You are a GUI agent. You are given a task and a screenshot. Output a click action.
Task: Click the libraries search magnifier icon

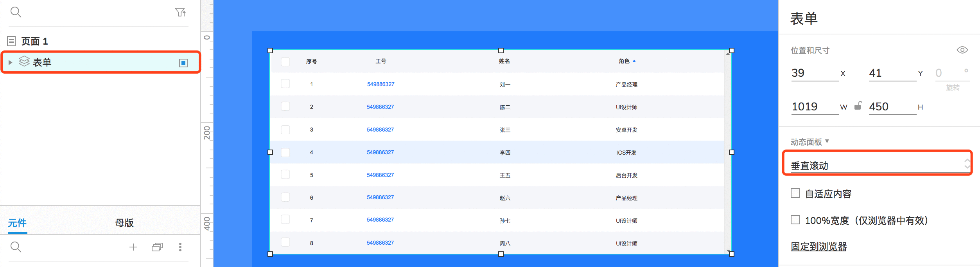pos(16,247)
